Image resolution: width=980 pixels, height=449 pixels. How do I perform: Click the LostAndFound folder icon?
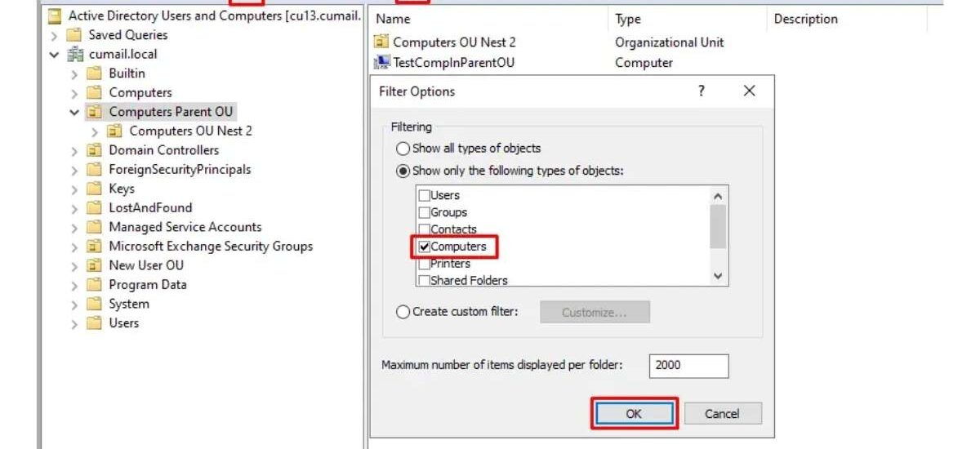point(95,208)
